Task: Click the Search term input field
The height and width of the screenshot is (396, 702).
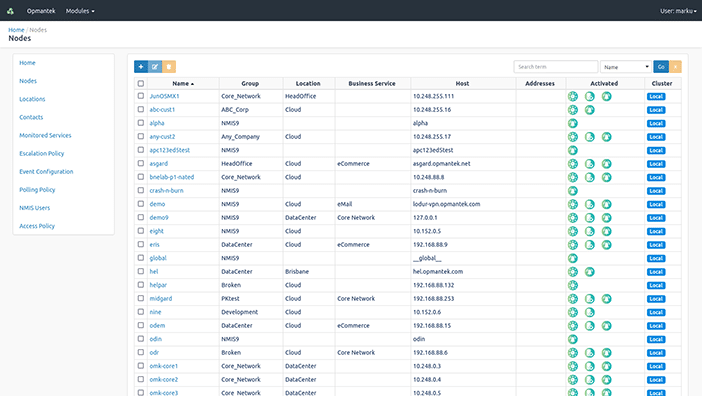Action: point(556,67)
